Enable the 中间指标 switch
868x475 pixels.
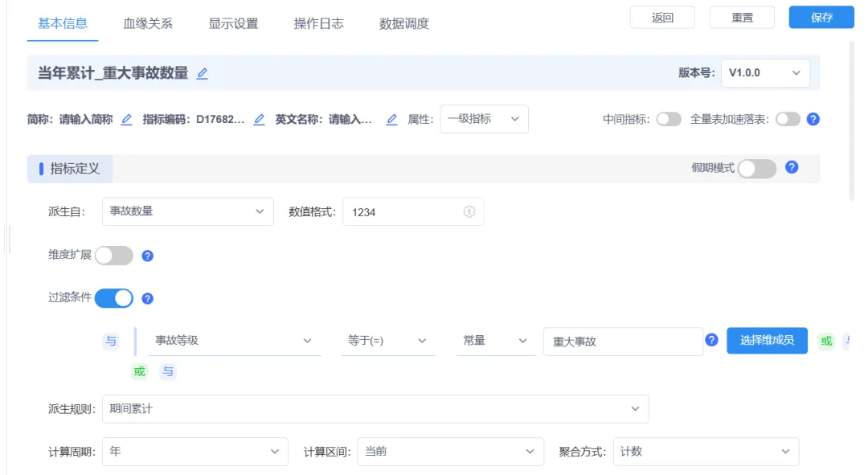(669, 119)
